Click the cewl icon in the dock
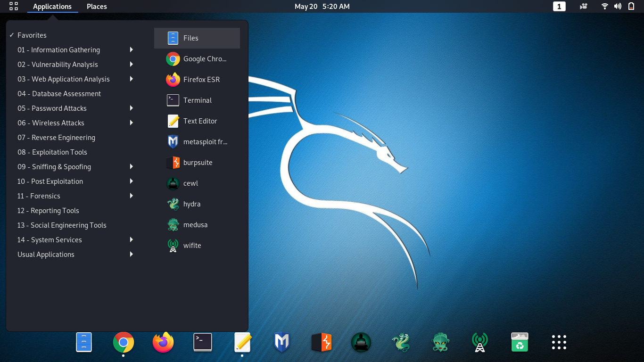 (361, 342)
